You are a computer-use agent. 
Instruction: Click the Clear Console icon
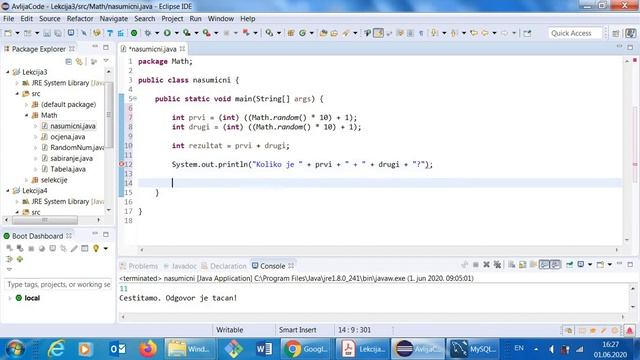511,265
